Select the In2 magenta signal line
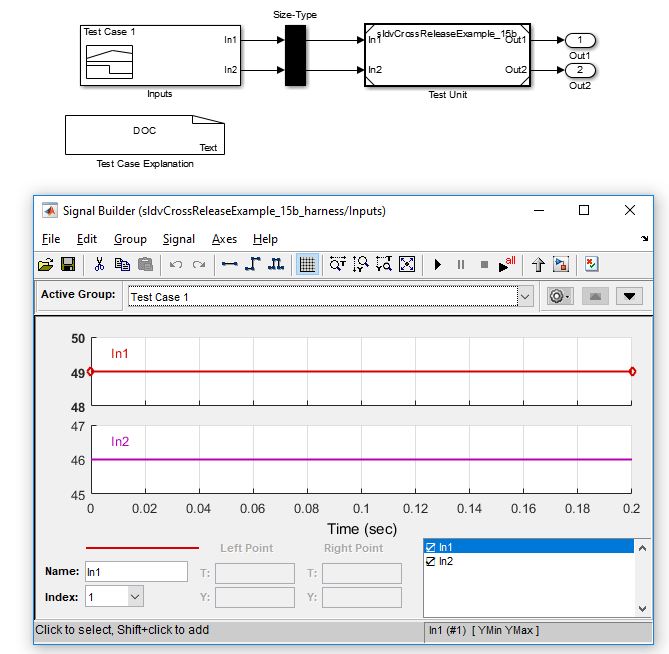The width and height of the screenshot is (669, 654). pyautogui.click(x=361, y=459)
